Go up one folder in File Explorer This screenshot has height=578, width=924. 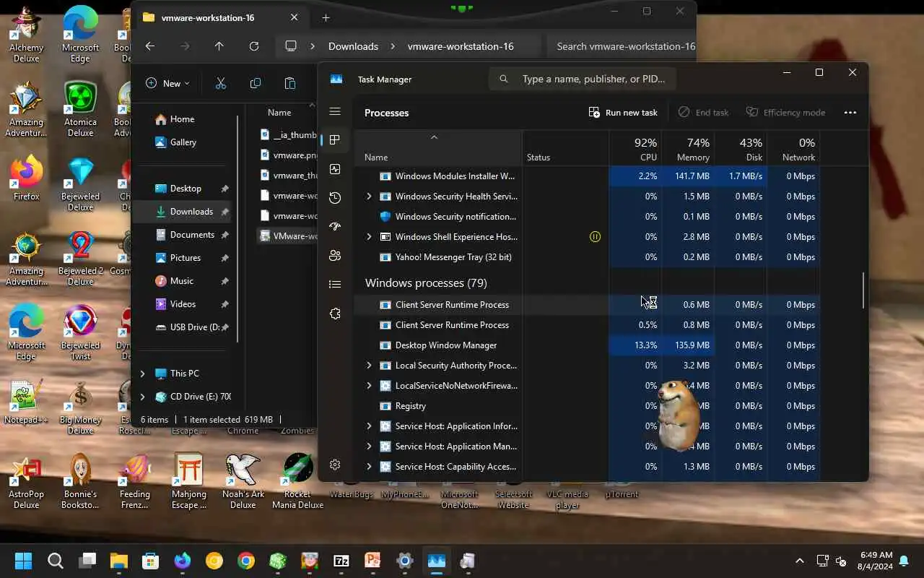pyautogui.click(x=219, y=46)
